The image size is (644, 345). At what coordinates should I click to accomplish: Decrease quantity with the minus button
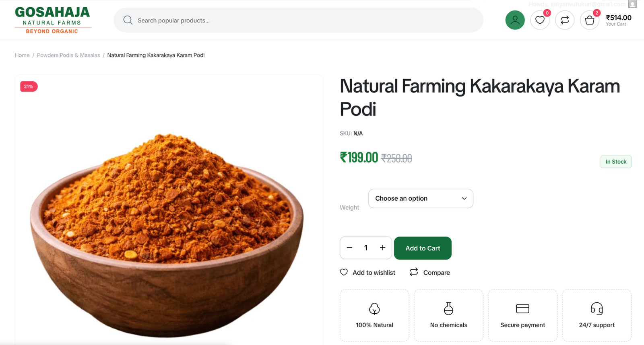[349, 248]
